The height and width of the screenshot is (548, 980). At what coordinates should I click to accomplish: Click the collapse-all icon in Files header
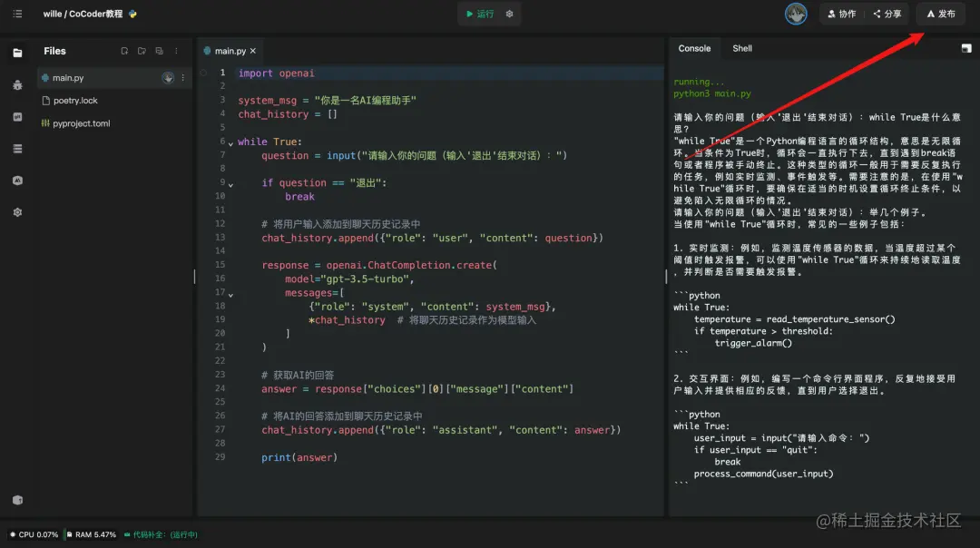coord(160,51)
